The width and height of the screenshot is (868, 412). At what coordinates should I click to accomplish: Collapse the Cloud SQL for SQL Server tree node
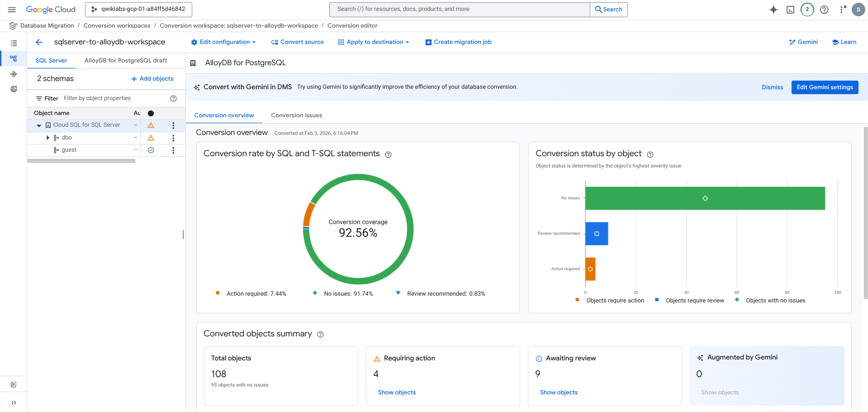pyautogui.click(x=39, y=125)
